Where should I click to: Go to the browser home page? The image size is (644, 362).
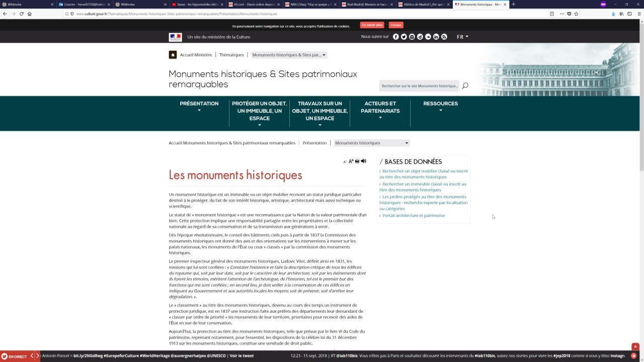coord(30,14)
